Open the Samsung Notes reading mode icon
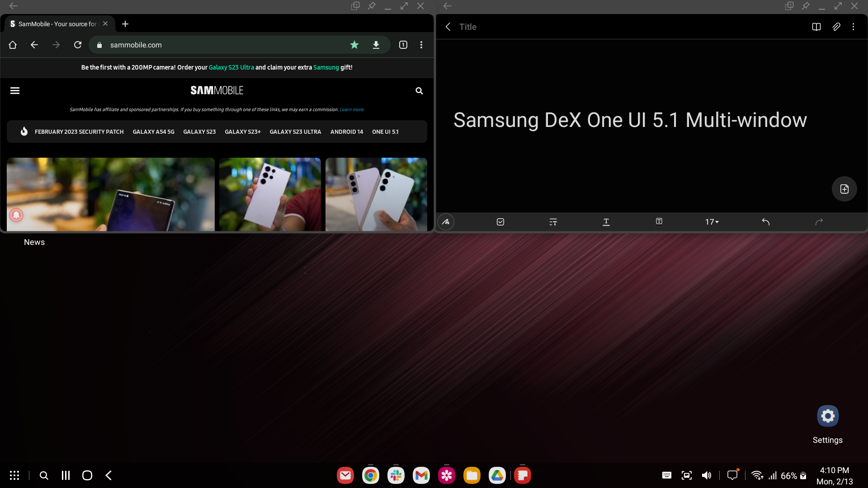 (x=816, y=27)
